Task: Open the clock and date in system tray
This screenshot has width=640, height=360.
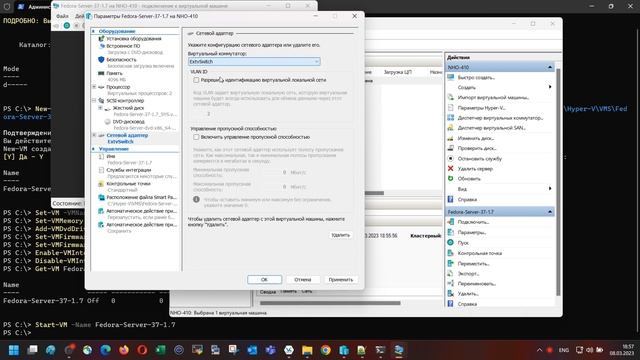Action: [x=622, y=350]
